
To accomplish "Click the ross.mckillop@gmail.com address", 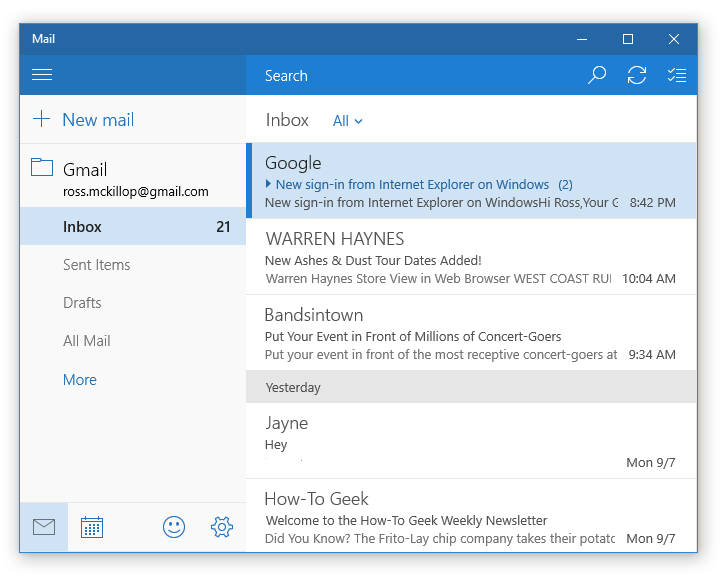I will coord(136,191).
